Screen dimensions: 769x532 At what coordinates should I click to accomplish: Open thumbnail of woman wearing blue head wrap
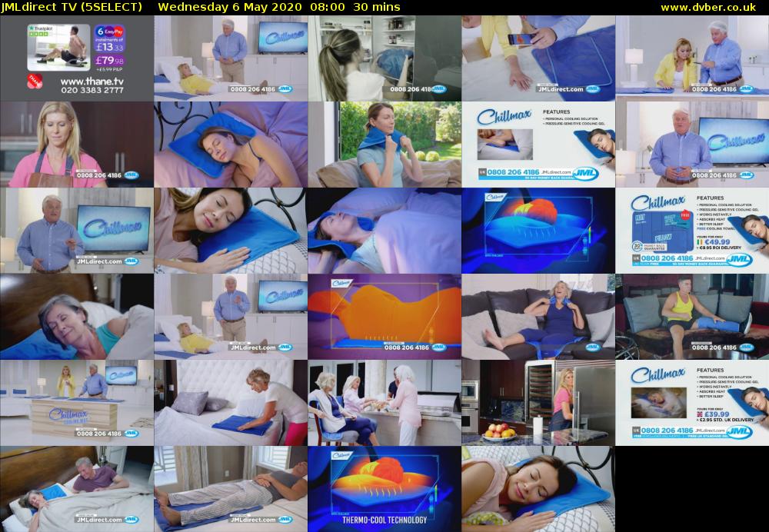tap(384, 231)
